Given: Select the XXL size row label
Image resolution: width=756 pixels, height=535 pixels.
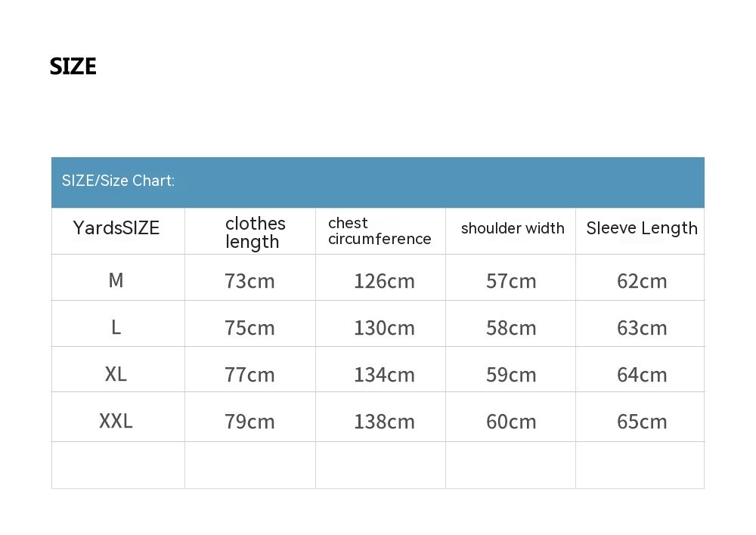Looking at the screenshot, I should click(116, 421).
